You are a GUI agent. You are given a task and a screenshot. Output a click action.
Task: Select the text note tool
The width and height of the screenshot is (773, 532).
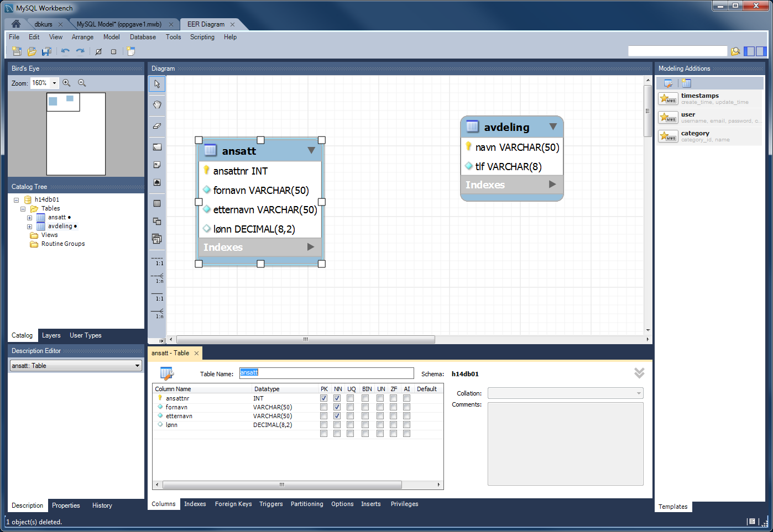157,165
